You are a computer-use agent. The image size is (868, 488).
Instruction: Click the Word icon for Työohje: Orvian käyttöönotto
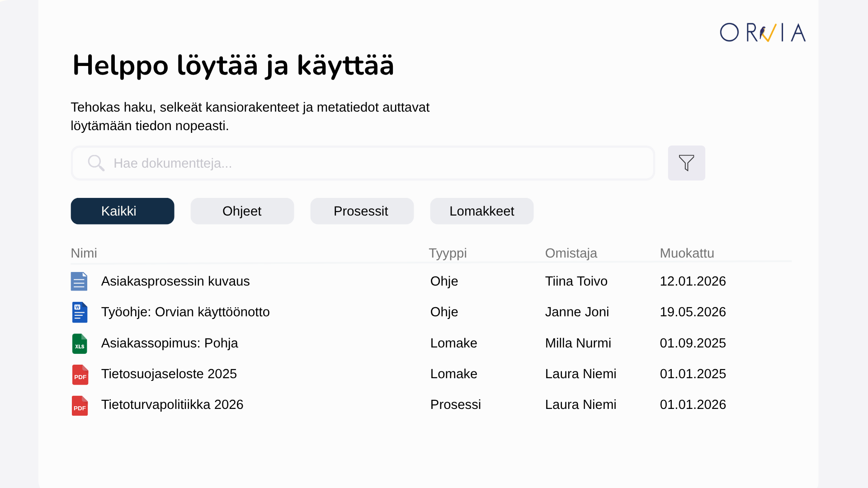[x=80, y=312]
